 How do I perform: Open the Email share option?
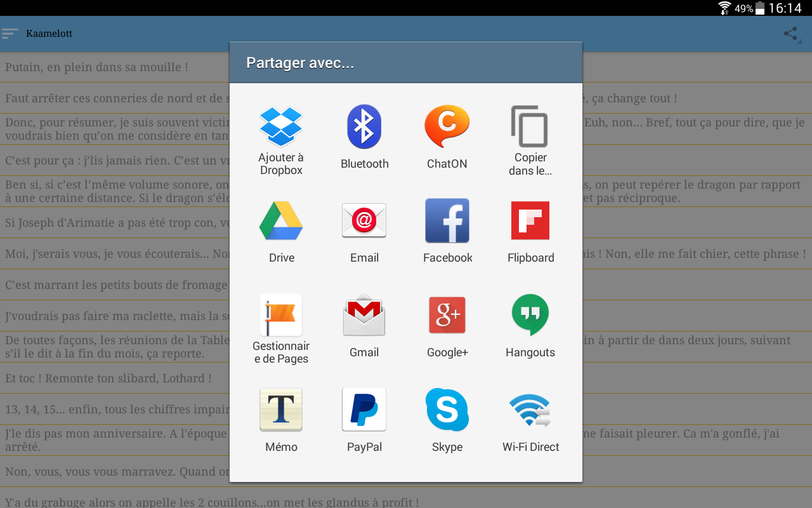[x=364, y=232]
